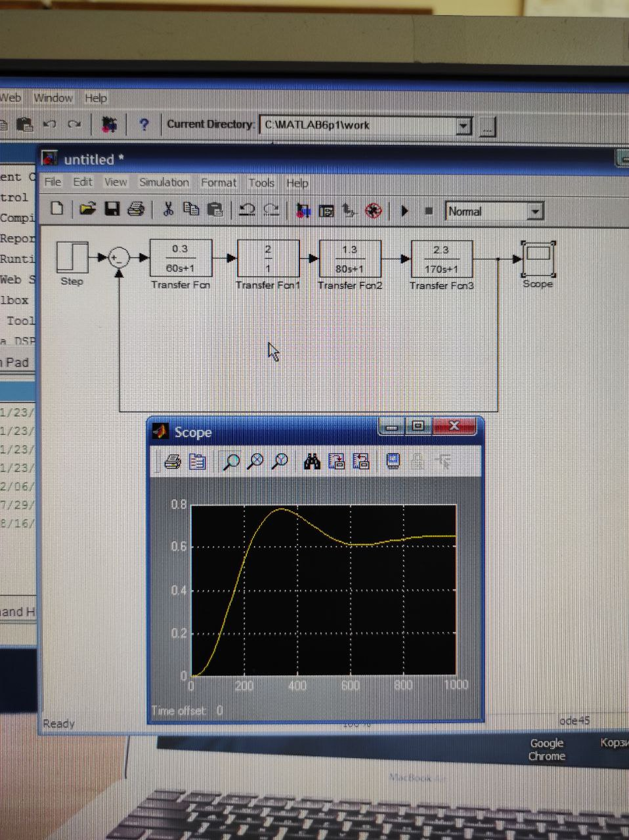
Task: Select the Transfer Fcn block 0.3/(60s+1)
Action: (x=181, y=258)
